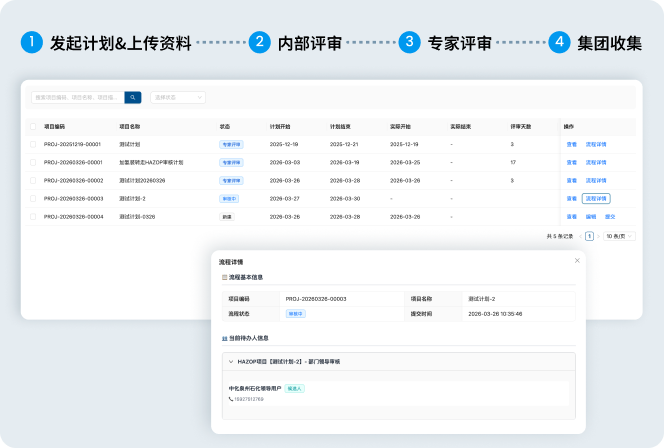Close the 流程详情 dialog

pyautogui.click(x=577, y=261)
